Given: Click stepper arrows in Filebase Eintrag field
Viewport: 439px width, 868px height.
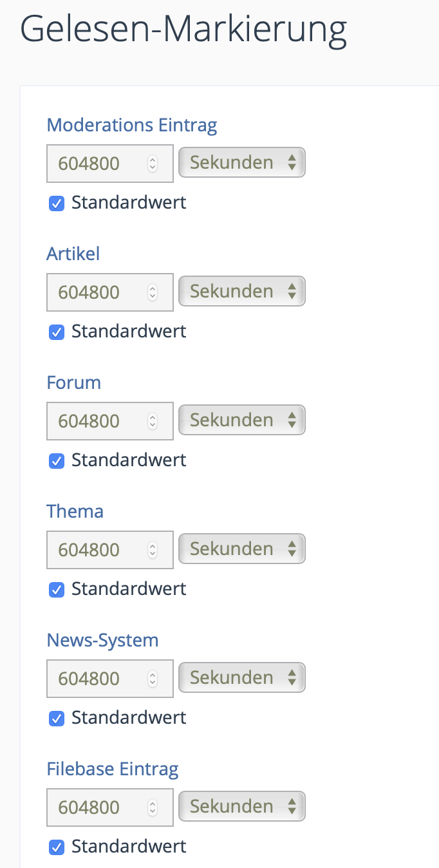Looking at the screenshot, I should point(153,807).
